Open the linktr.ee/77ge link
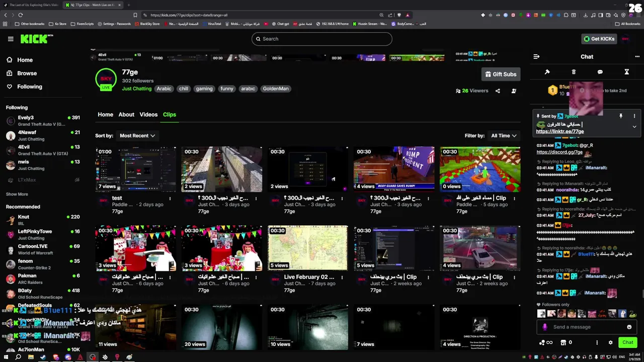This screenshot has width=644, height=362. [x=560, y=132]
